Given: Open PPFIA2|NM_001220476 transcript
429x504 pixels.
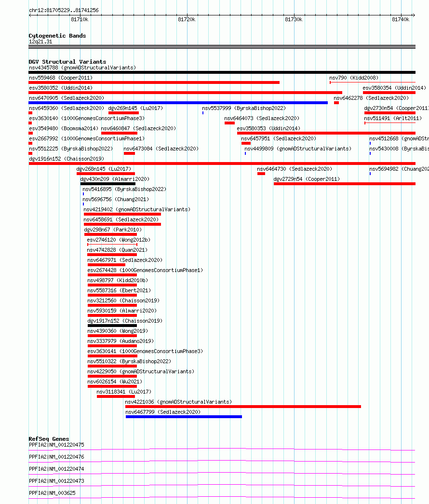Looking at the screenshot, I should click(222, 461).
